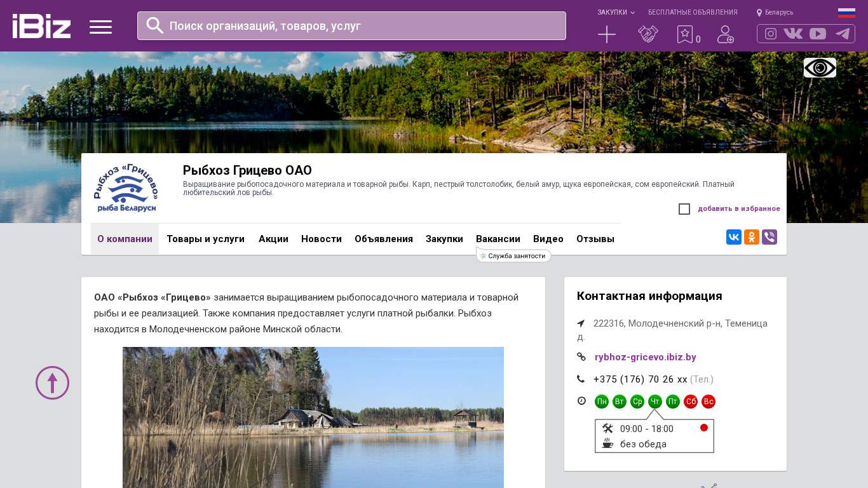
Task: Share the page via Viber button
Action: point(770,237)
